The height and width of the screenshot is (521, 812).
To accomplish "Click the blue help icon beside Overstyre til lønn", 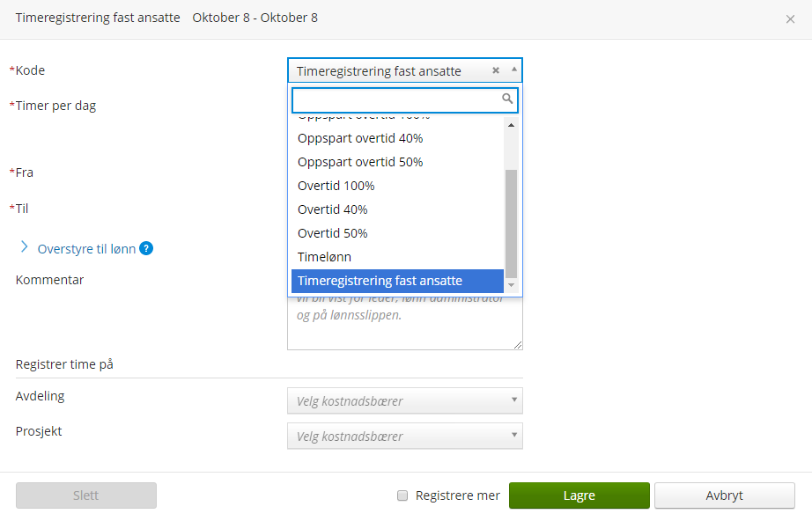I will [x=146, y=249].
